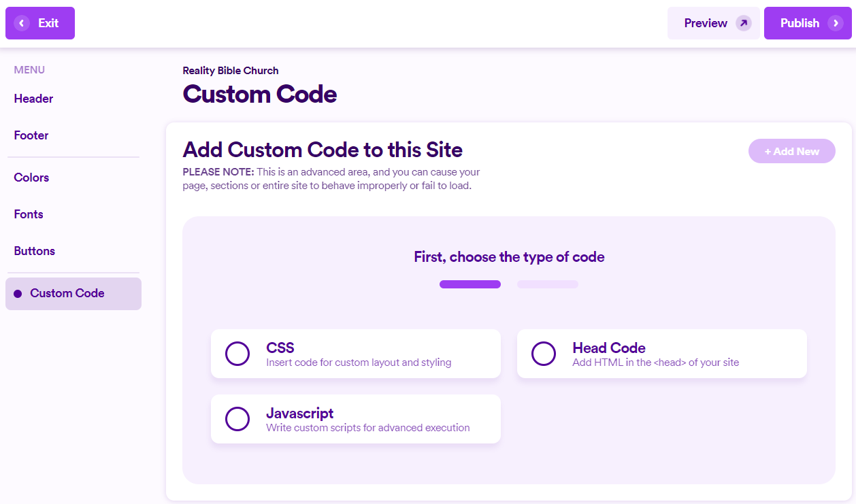Image resolution: width=856 pixels, height=504 pixels.
Task: Select the Javascript radio circle
Action: [237, 419]
